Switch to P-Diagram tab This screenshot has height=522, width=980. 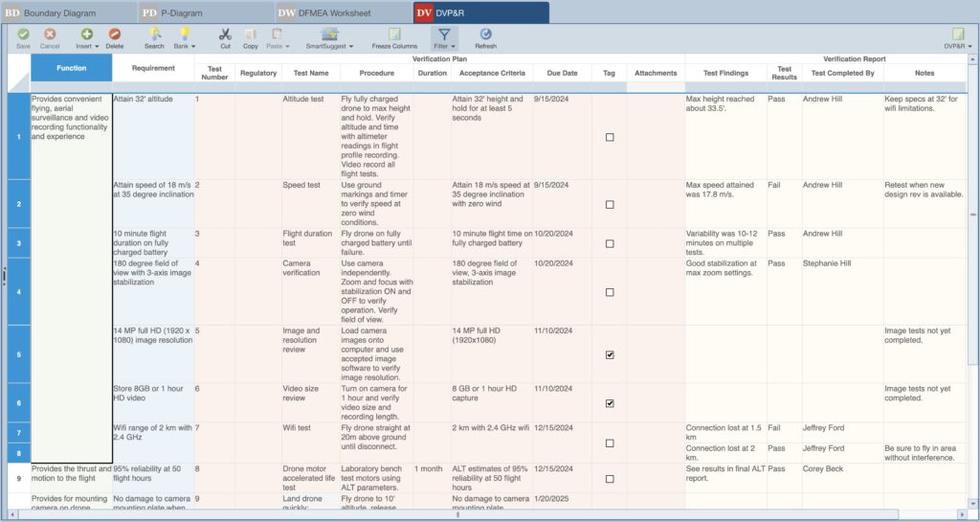point(207,12)
